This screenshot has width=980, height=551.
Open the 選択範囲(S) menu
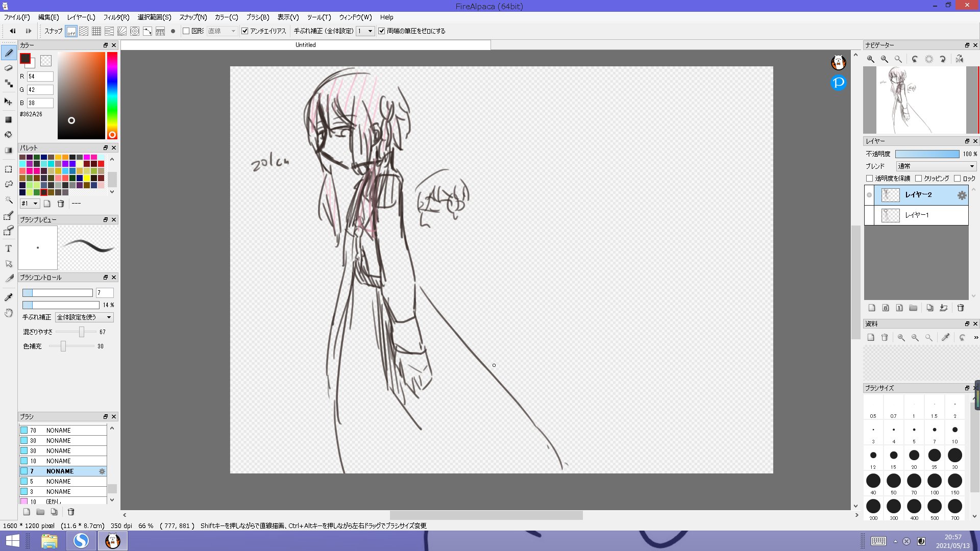pyautogui.click(x=154, y=17)
